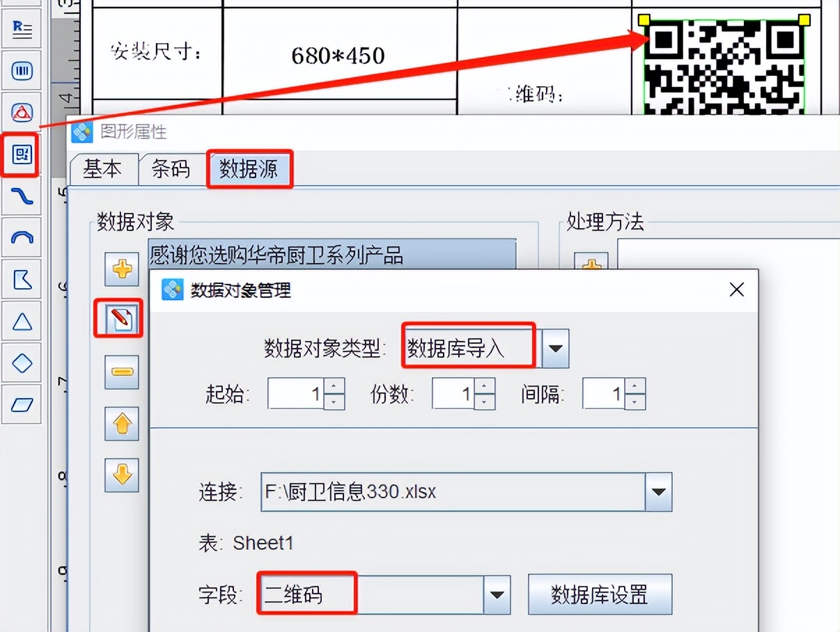The width and height of the screenshot is (840, 632).
Task: Move data object down with arrow button
Action: click(122, 475)
